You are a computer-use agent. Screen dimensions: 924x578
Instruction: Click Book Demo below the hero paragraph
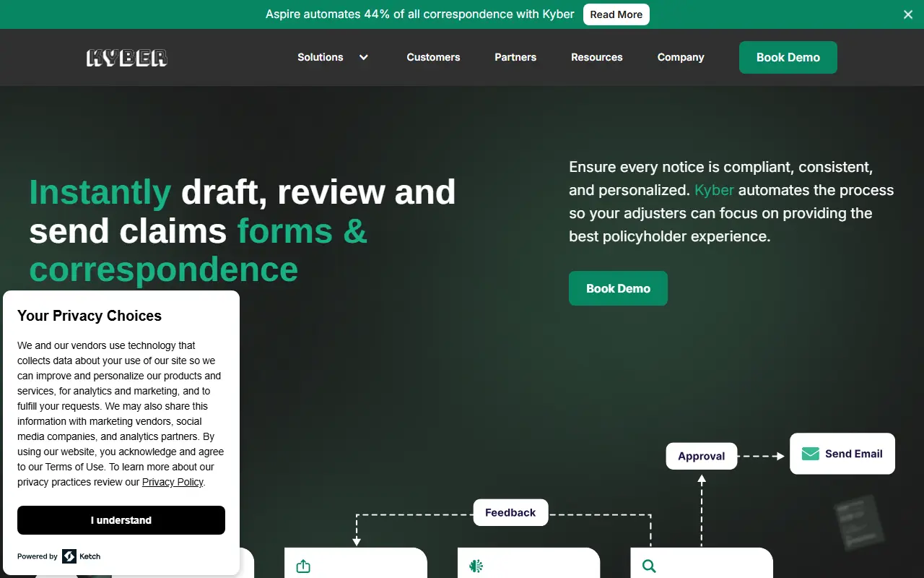click(618, 288)
